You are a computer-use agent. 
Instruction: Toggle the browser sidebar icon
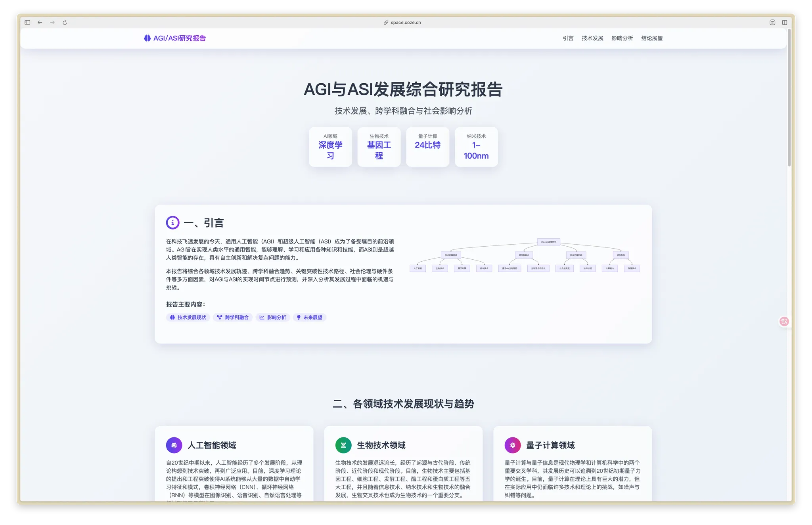pos(27,22)
